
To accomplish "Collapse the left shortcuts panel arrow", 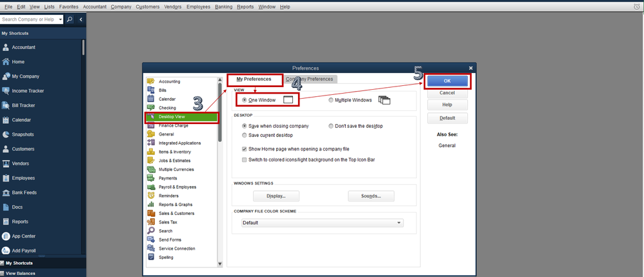I will click(x=81, y=19).
